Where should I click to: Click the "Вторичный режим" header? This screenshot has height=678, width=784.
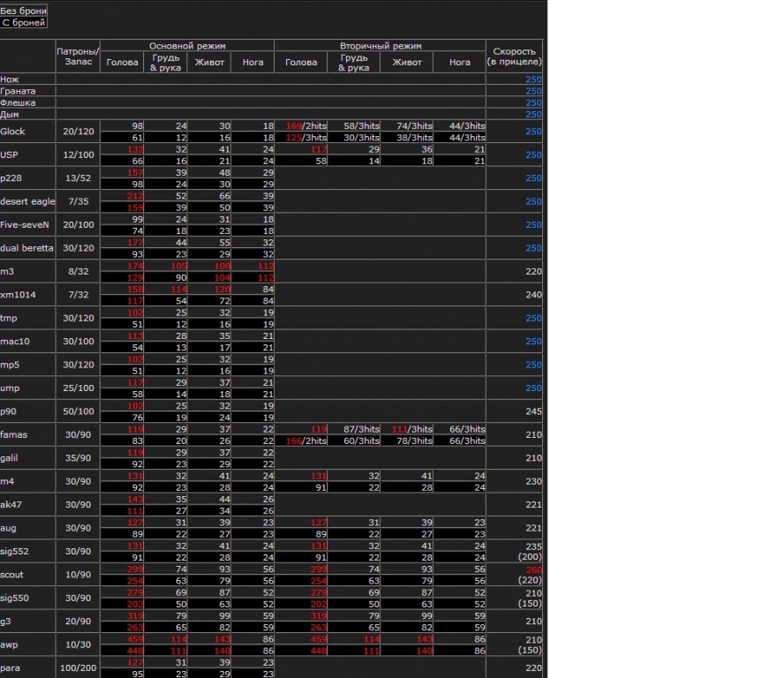click(x=381, y=45)
